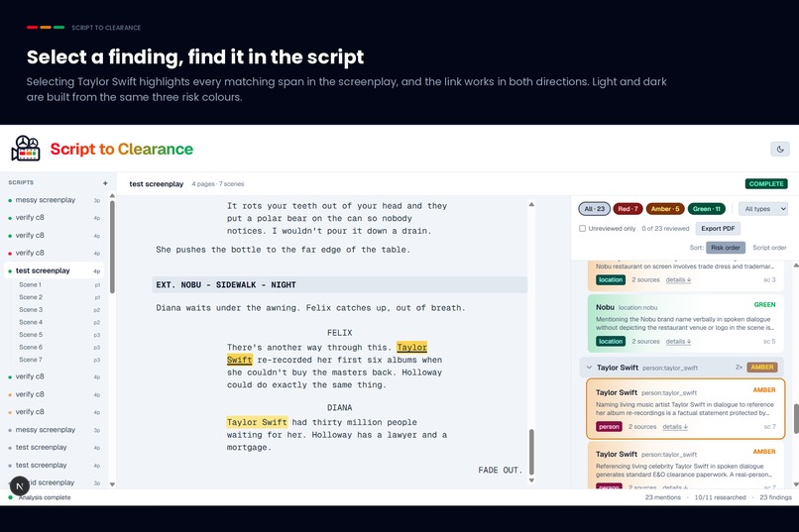Click AMBER badge on Taylor Swift group header
Screen dimensions: 799x532
point(761,368)
